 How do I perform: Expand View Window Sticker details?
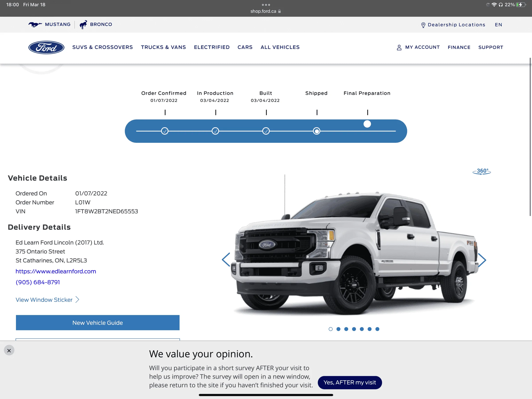44,300
